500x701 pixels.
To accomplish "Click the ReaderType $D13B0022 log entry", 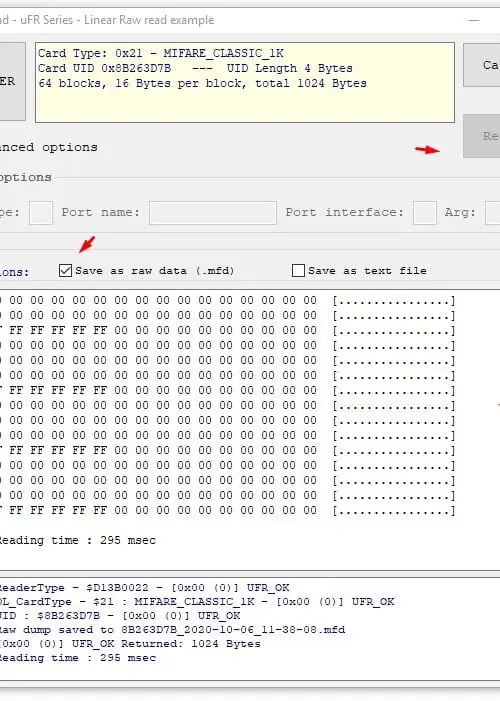I will pyautogui.click(x=144, y=587).
